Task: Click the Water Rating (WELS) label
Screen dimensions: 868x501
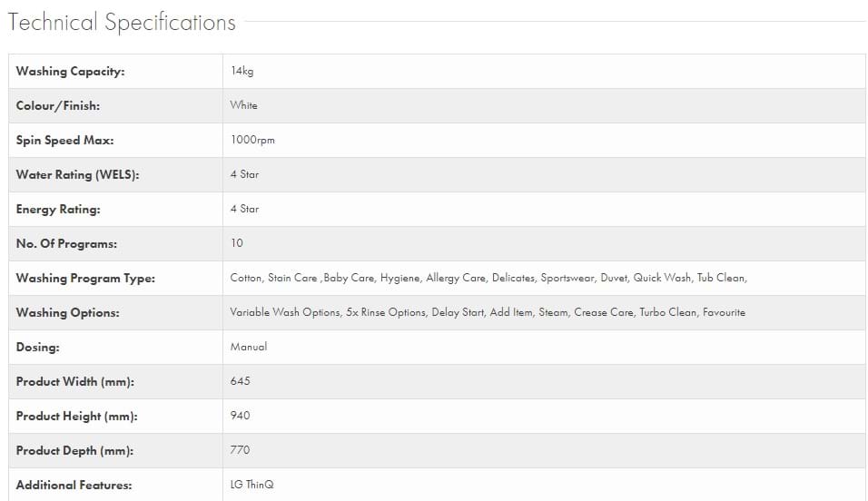Action: click(x=77, y=175)
